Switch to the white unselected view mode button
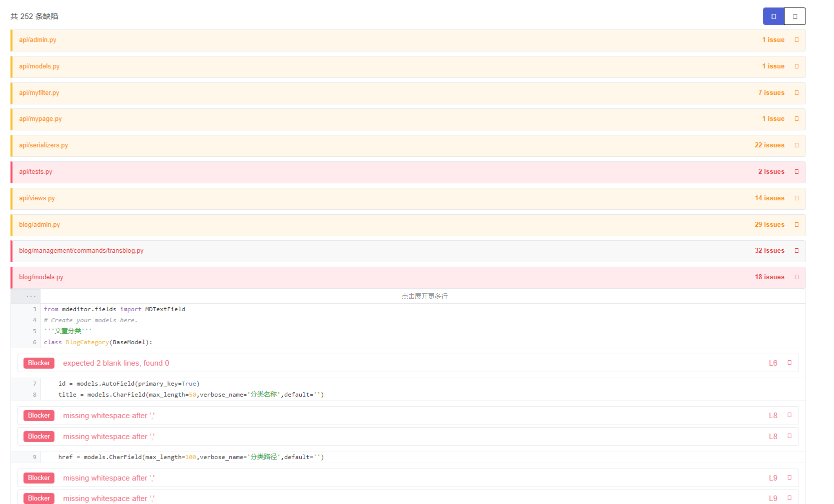The width and height of the screenshot is (834, 504). coord(795,16)
